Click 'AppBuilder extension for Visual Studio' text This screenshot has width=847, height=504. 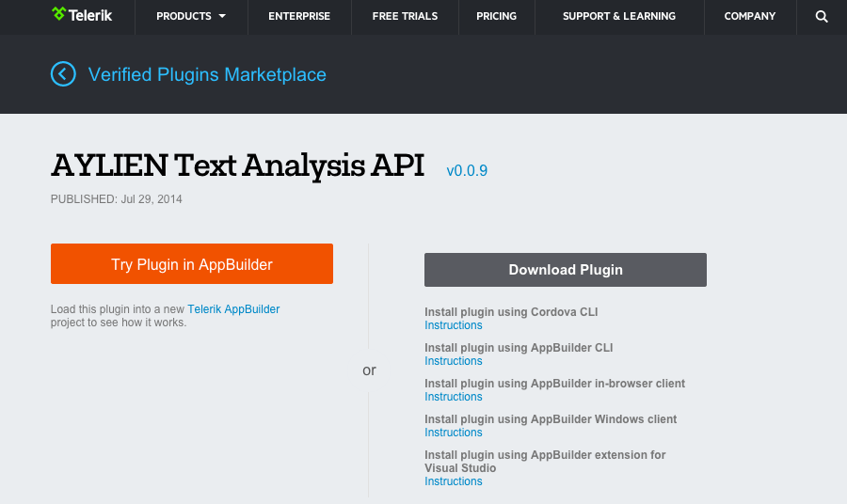(545, 462)
